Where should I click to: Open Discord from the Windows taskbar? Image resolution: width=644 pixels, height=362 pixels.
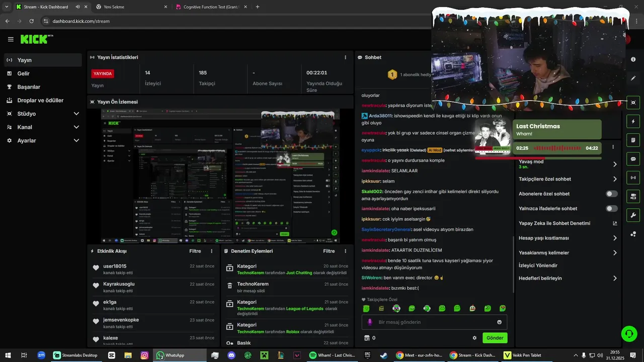[231, 355]
